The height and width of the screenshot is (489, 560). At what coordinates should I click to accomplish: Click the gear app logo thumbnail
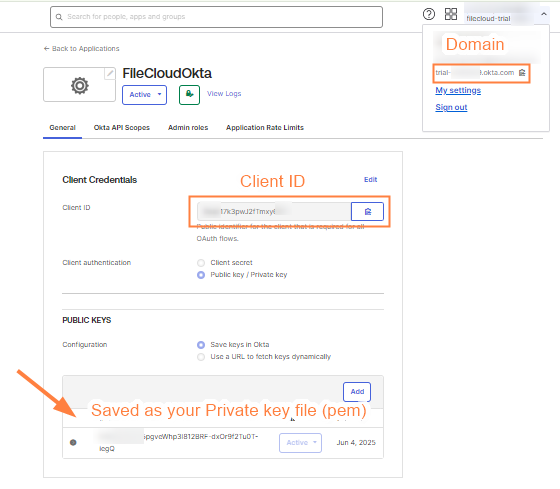tap(79, 85)
